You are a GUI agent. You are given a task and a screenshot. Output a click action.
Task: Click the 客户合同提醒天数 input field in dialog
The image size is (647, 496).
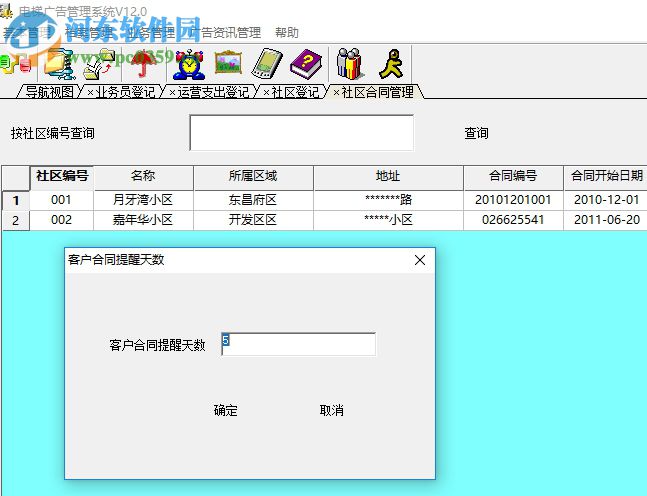pos(298,344)
